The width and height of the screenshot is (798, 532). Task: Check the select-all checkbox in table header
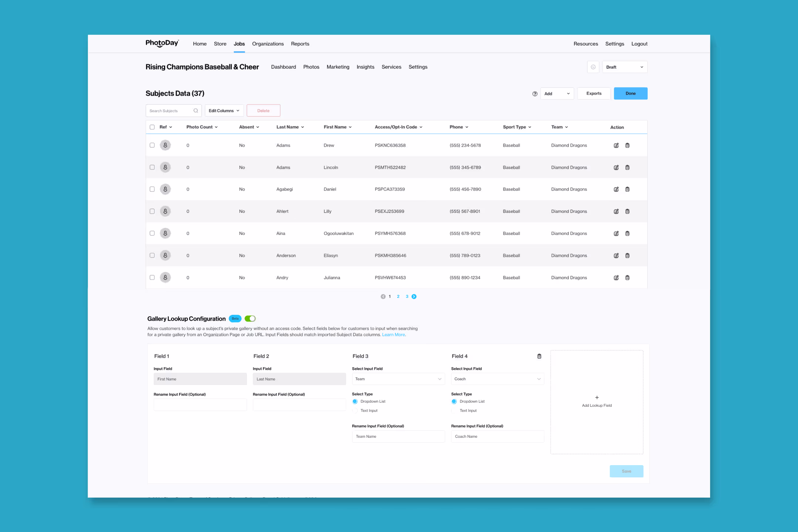(x=152, y=127)
